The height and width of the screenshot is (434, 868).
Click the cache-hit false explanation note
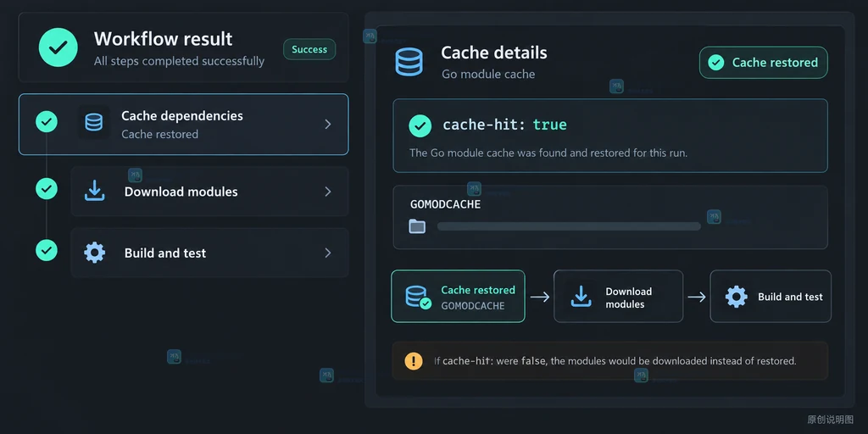(610, 361)
